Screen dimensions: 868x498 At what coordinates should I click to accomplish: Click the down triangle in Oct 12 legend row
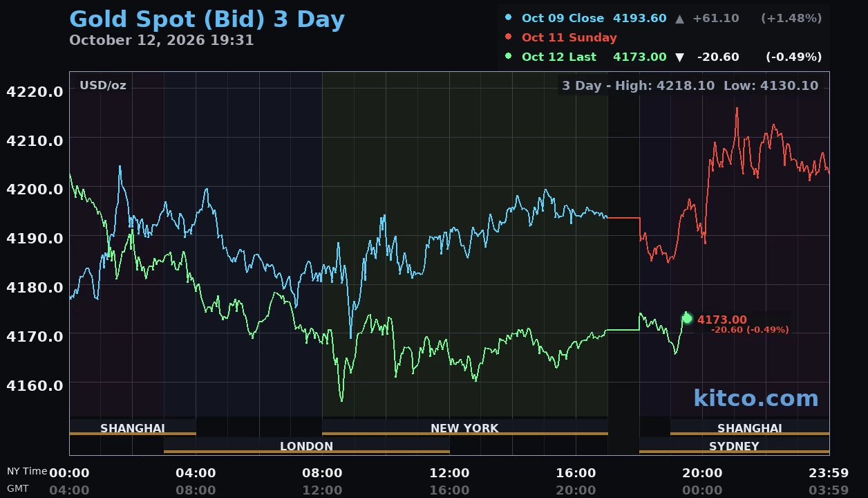tap(680, 57)
